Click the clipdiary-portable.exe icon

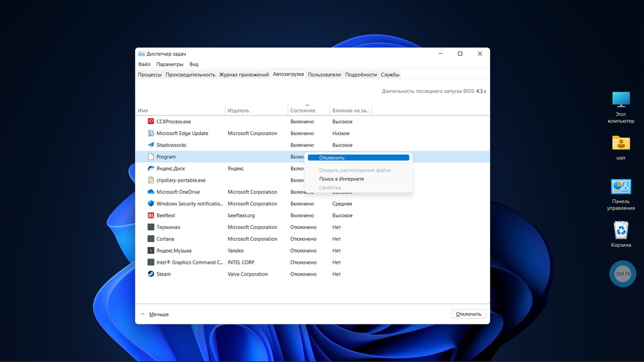point(151,180)
